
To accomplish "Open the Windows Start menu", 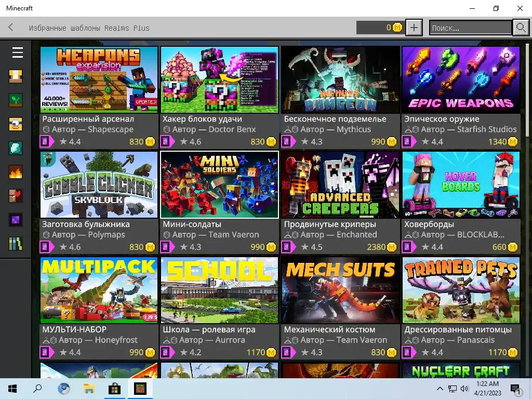I will 12,389.
